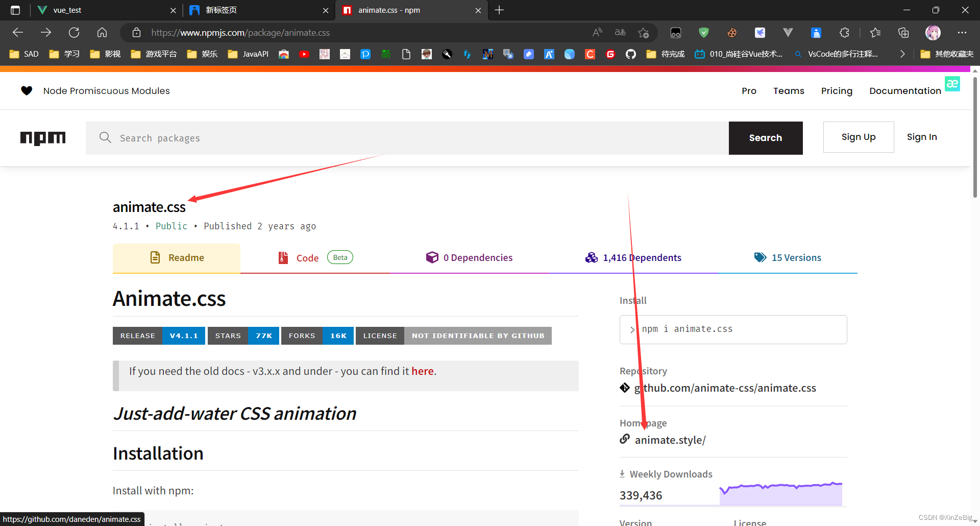Select the Code Beta tab
The width and height of the screenshot is (980, 526).
(x=315, y=258)
